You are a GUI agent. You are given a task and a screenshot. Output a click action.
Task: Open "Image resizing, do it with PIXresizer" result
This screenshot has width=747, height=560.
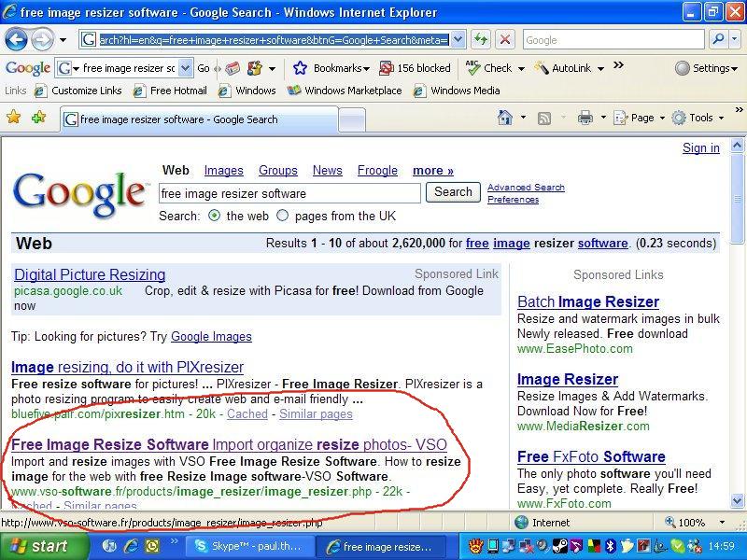[127, 367]
